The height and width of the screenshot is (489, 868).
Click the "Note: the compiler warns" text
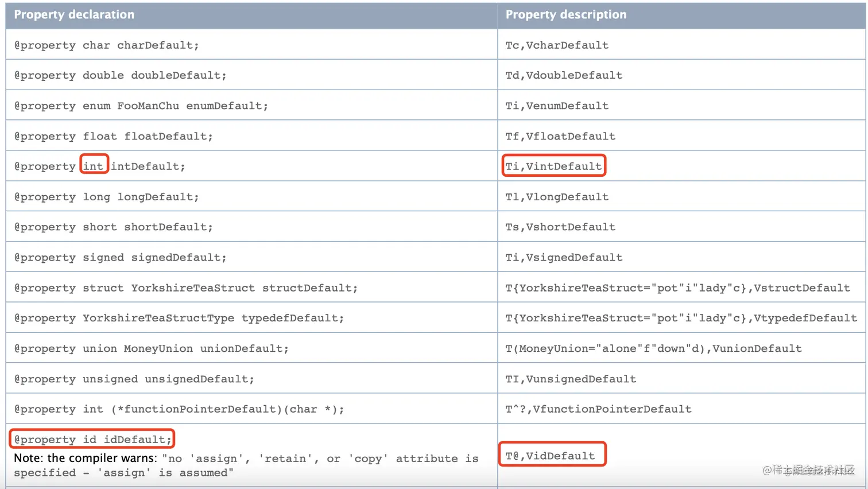85,458
